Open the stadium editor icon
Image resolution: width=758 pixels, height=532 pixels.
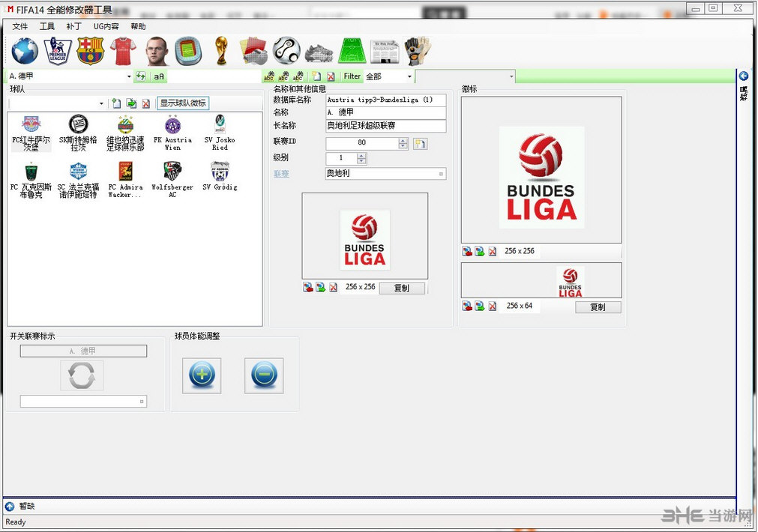[188, 51]
